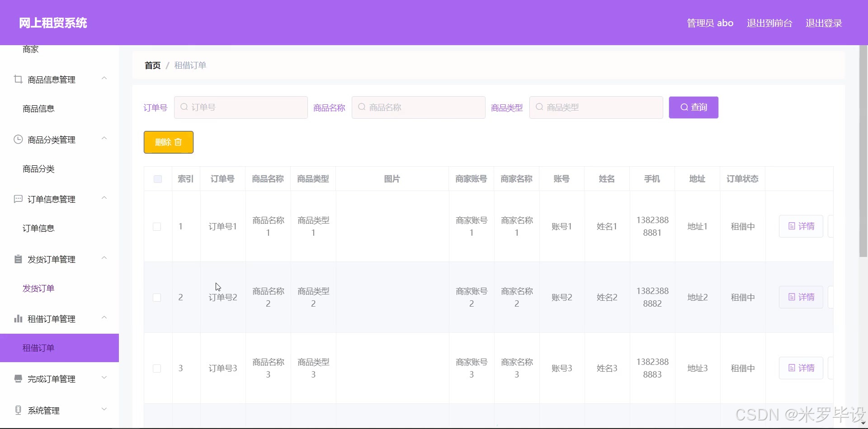Open 商家 at the sidebar top

[x=31, y=50]
